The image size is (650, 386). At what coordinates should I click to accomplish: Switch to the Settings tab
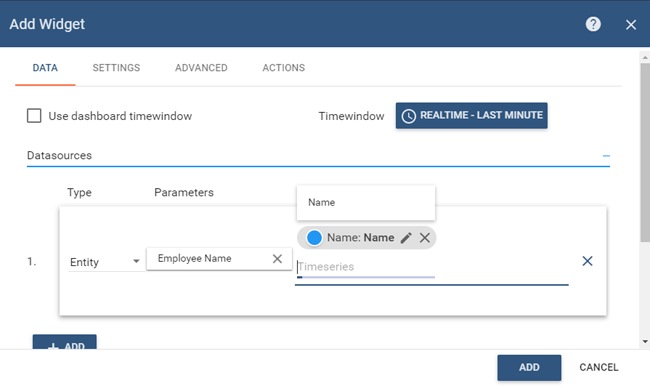click(116, 68)
